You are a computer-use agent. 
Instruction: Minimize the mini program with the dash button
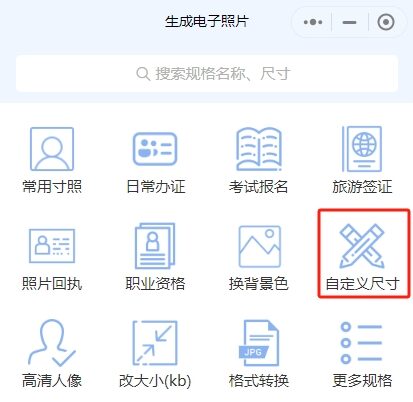click(x=349, y=22)
